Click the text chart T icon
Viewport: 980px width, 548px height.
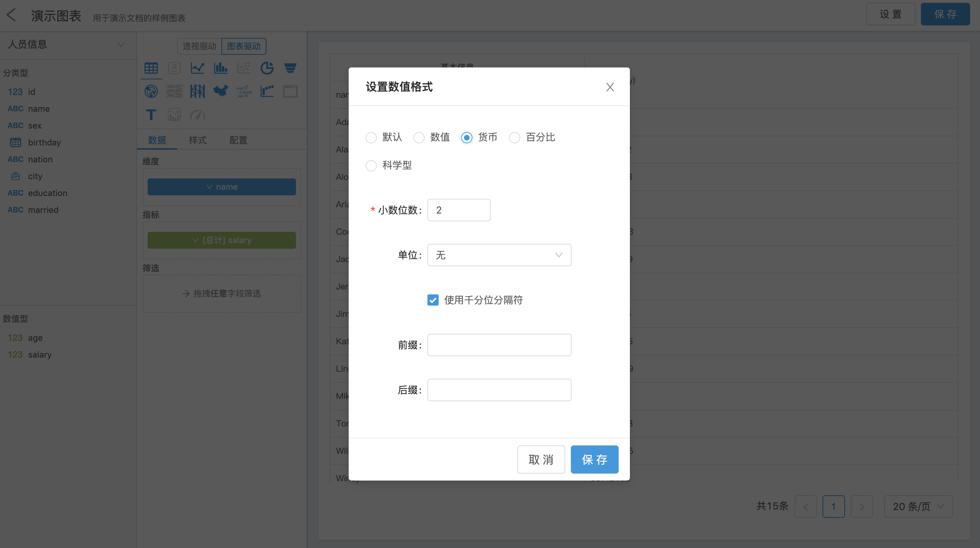point(151,115)
